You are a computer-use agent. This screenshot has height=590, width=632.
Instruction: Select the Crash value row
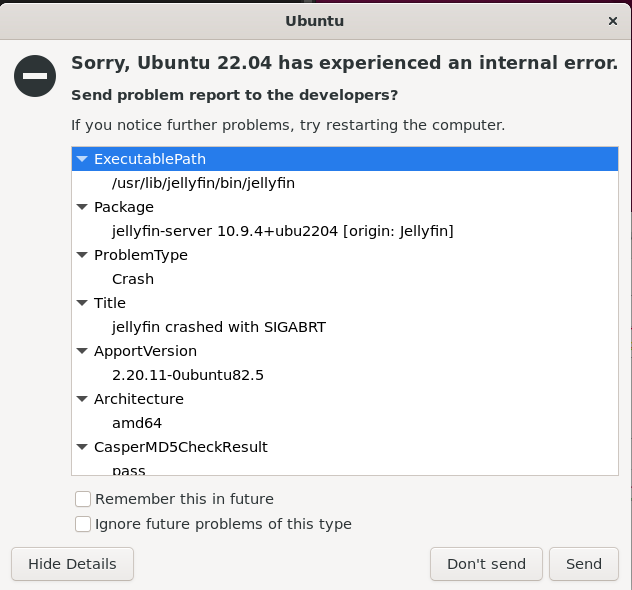pos(133,279)
